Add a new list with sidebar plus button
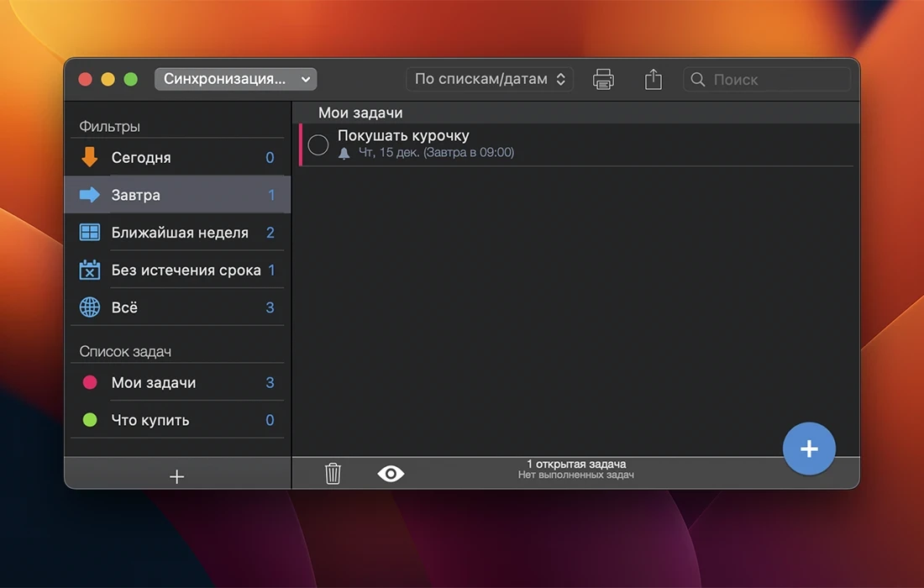Viewport: 924px width, 588px height. click(x=176, y=476)
